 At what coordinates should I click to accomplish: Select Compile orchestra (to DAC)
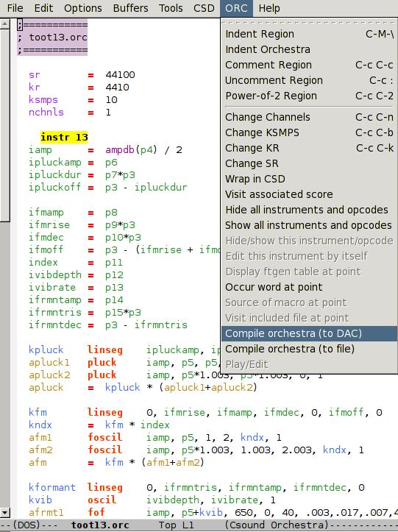coord(309,333)
